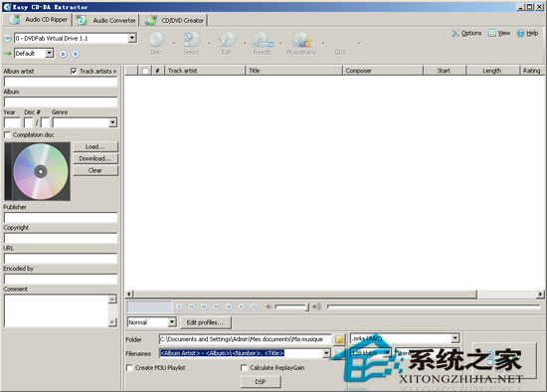The height and width of the screenshot is (392, 547).
Task: Click the last playback control in player bar
Action: [254, 306]
